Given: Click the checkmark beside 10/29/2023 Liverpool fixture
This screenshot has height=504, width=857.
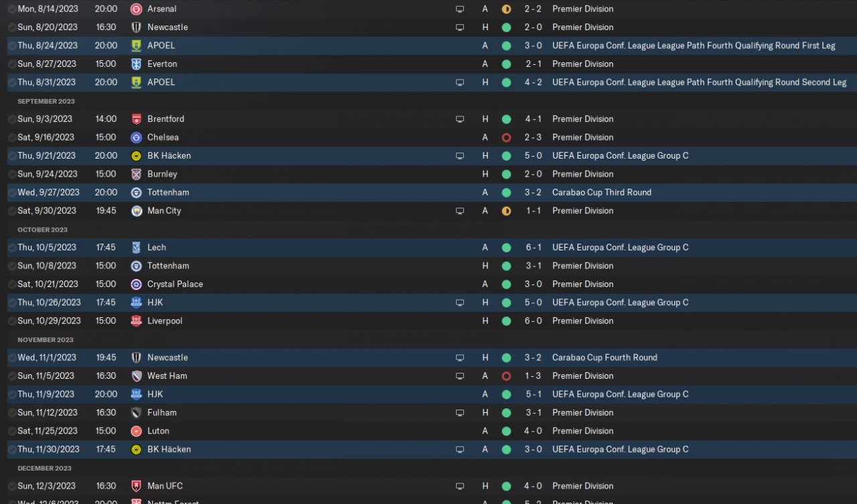Looking at the screenshot, I should point(12,321).
